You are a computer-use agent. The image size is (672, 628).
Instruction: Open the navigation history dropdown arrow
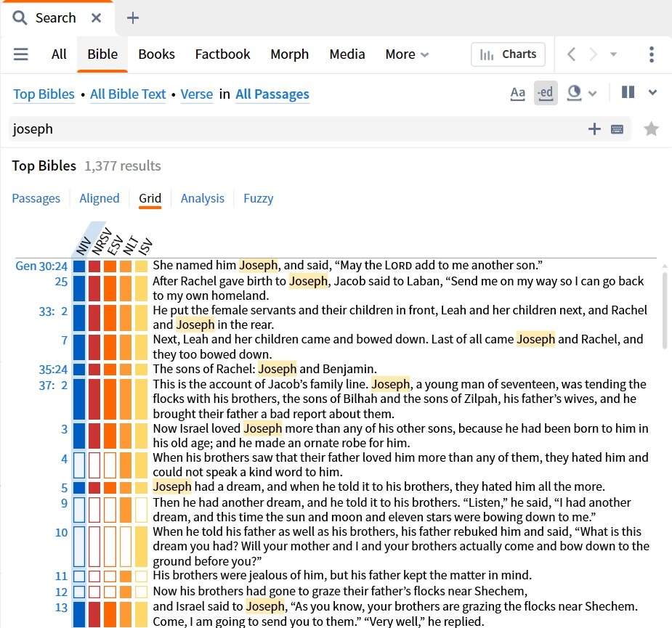click(613, 54)
